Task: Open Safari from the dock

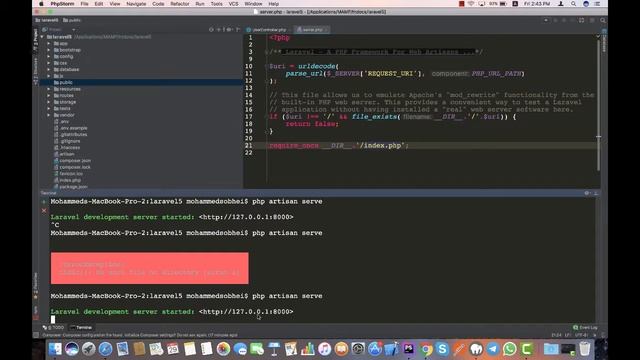Action: click(105, 349)
